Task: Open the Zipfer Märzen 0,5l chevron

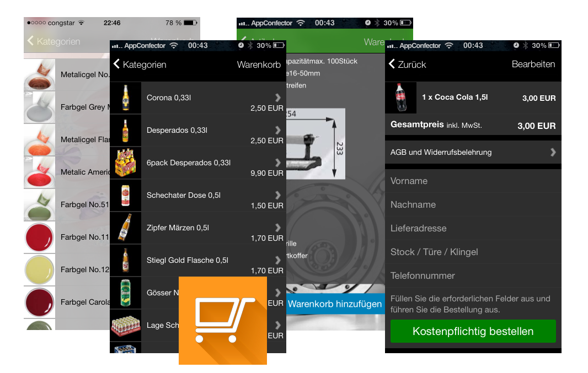Action: pyautogui.click(x=278, y=228)
